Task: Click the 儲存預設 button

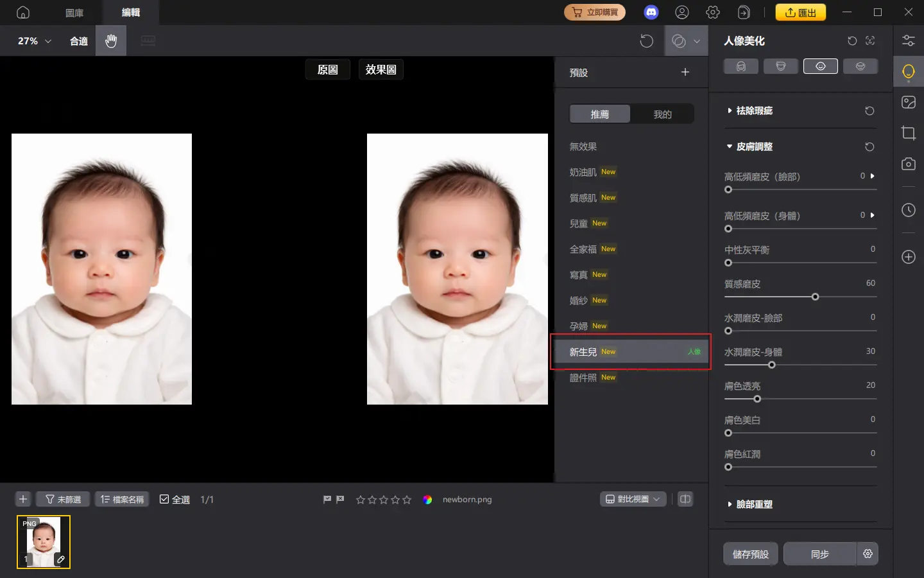Action: tap(750, 554)
